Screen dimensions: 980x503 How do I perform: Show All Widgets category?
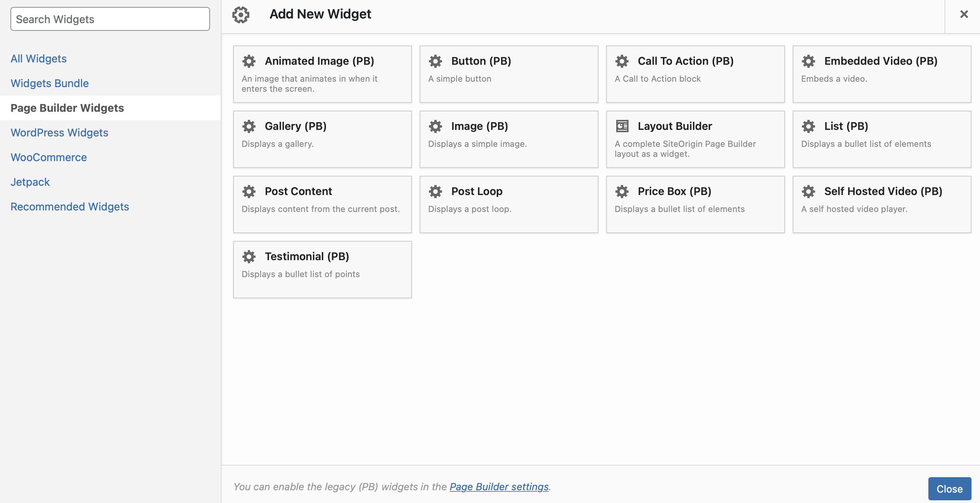[39, 59]
